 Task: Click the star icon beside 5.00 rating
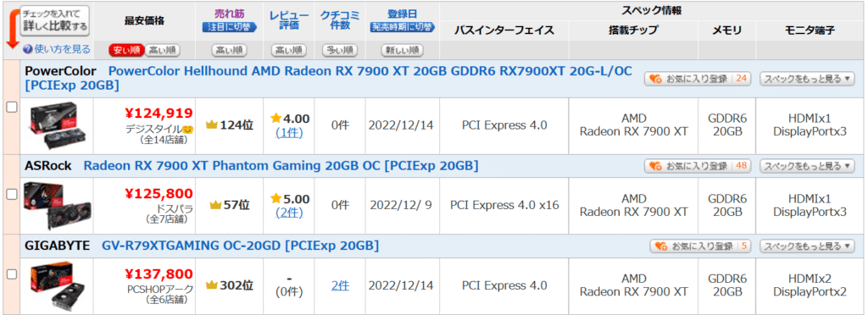[276, 198]
